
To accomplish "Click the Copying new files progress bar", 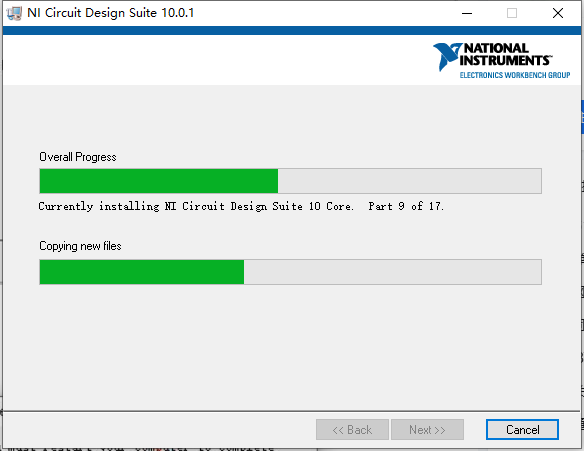I will click(x=291, y=272).
